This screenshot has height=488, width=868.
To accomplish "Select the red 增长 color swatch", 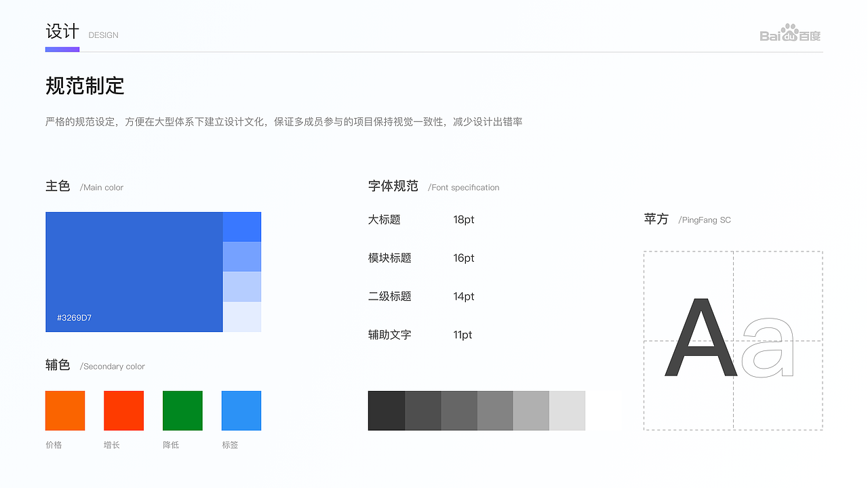I will 123,410.
